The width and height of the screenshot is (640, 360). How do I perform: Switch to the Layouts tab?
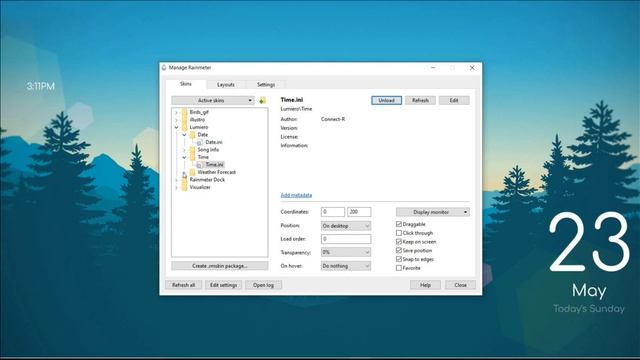(226, 84)
